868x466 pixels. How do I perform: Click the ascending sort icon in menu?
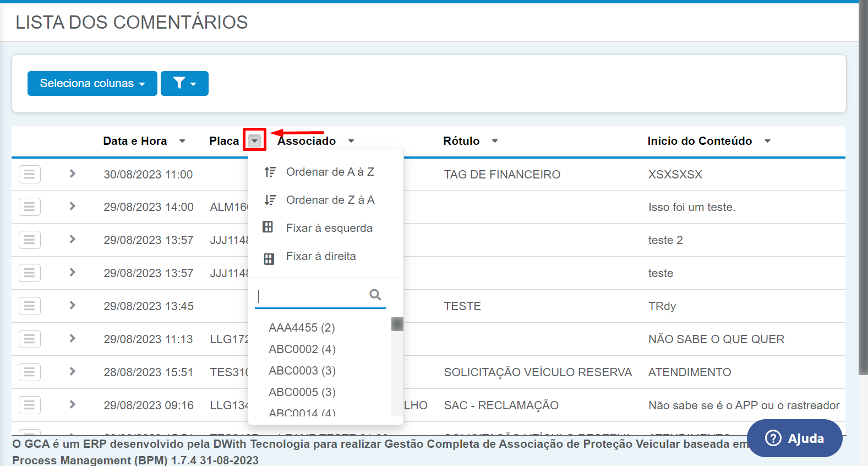(270, 172)
